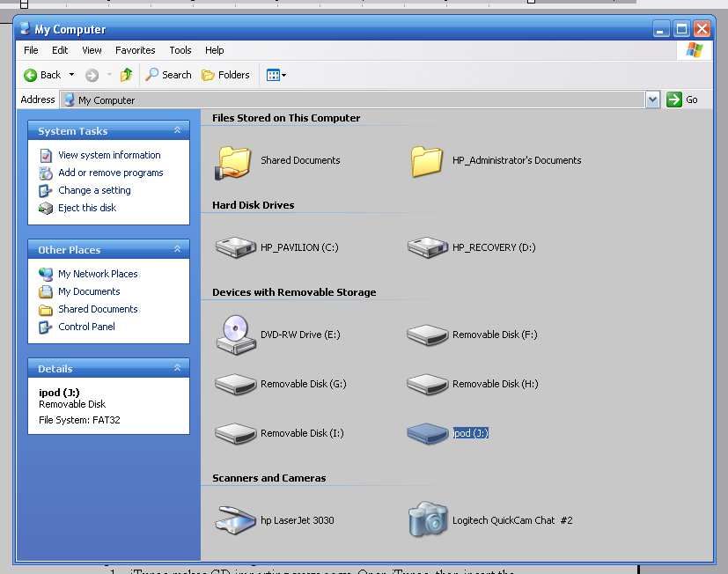Viewport: 728px width, 574px height.
Task: Open the Search pane
Action: click(x=168, y=75)
